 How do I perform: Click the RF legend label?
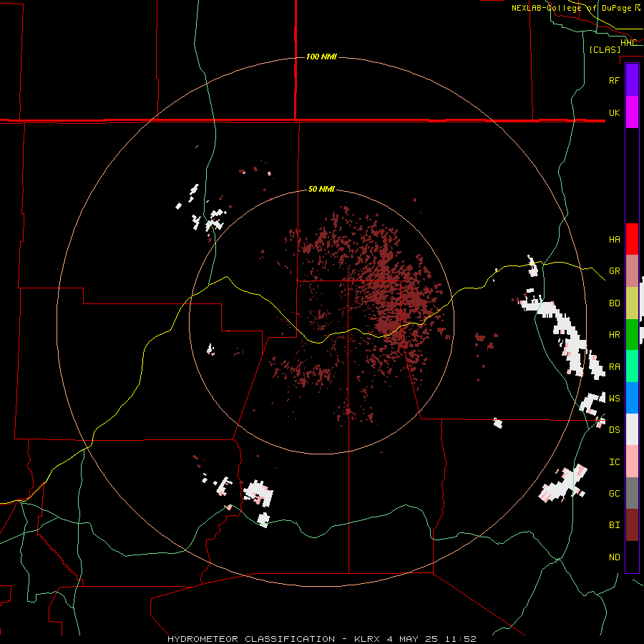click(x=614, y=80)
